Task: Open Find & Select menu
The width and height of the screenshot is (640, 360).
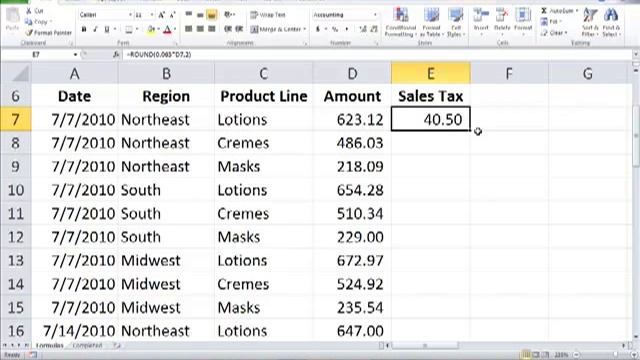Action: click(611, 22)
